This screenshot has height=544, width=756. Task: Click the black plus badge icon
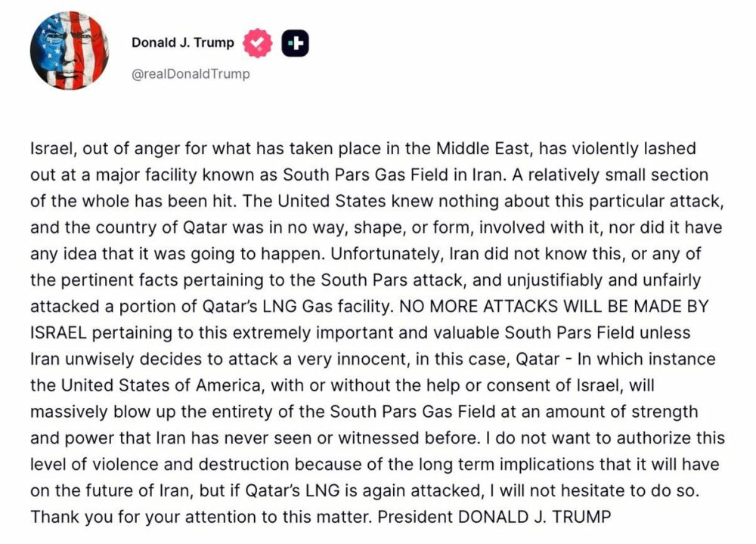(x=295, y=44)
